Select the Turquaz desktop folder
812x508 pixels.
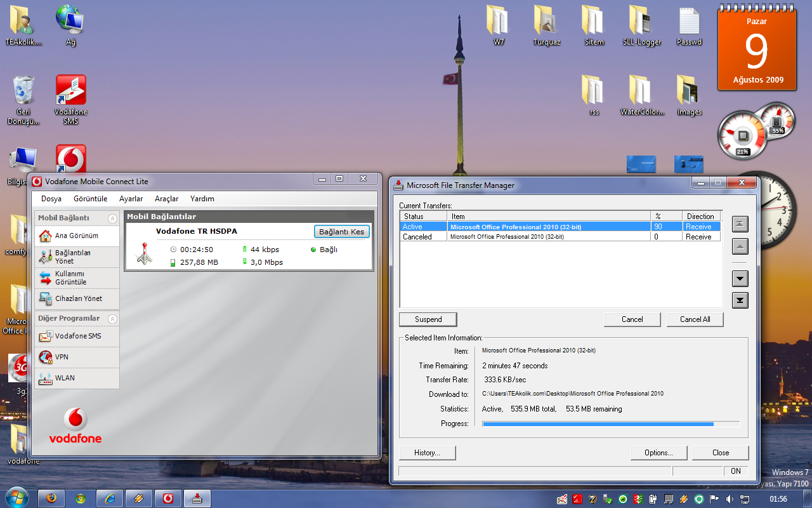click(x=546, y=27)
